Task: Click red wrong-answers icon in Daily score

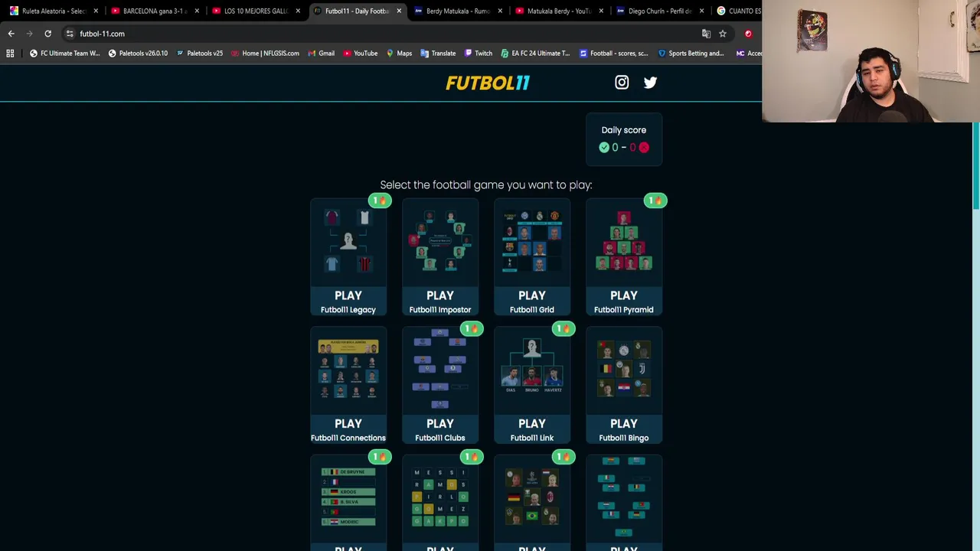Action: tap(644, 148)
